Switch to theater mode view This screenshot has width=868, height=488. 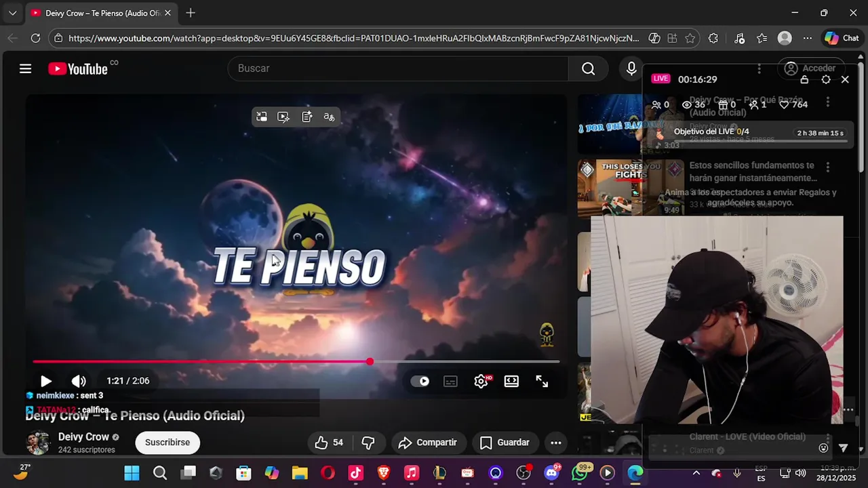tap(511, 382)
